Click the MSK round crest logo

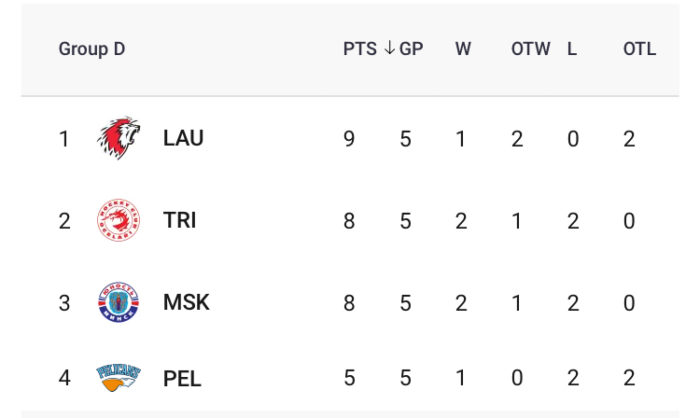point(118,302)
